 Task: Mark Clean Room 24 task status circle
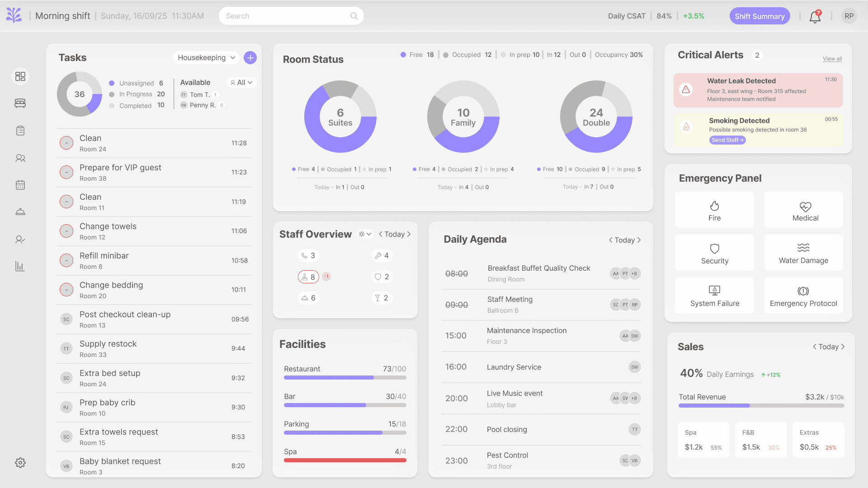[x=66, y=143]
